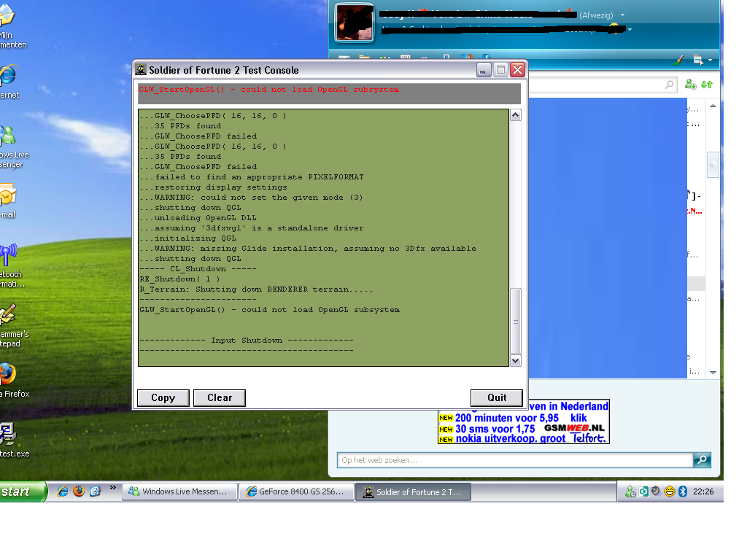This screenshot has height=560, width=747.
Task: Click the Messenger add contact icon
Action: pyautogui.click(x=690, y=85)
